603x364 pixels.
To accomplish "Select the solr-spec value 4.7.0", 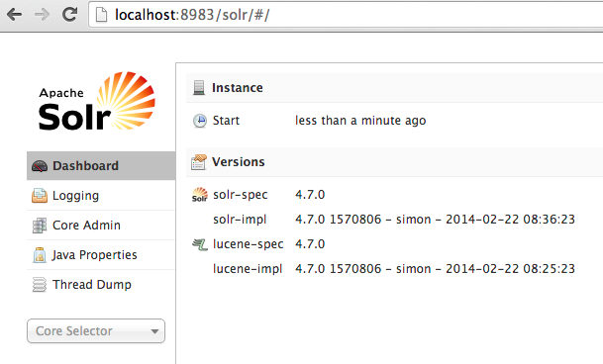I will [310, 195].
